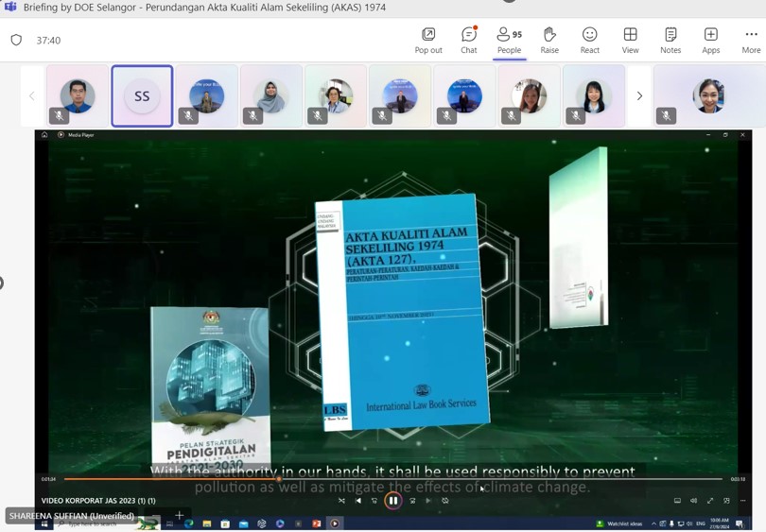Open PowerPoint from the taskbar
Screen dimensions: 766x532
(x=316, y=523)
